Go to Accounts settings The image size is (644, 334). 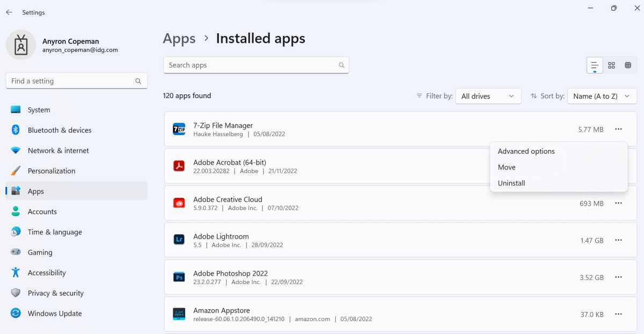tap(76, 212)
